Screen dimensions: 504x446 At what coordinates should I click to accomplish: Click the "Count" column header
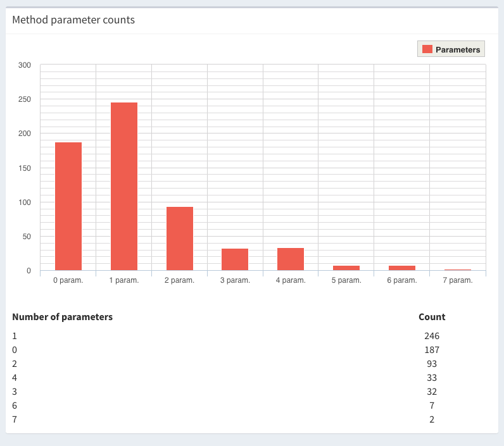[x=432, y=317]
